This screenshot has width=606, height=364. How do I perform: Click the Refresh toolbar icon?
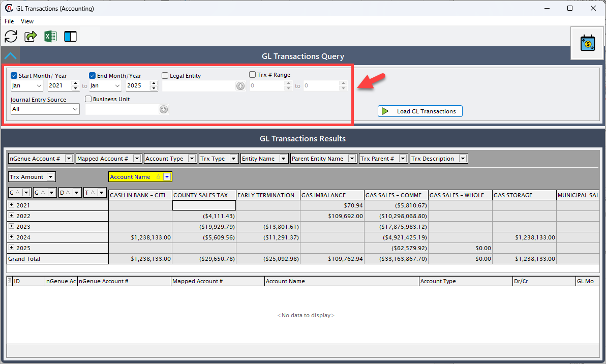pos(11,36)
